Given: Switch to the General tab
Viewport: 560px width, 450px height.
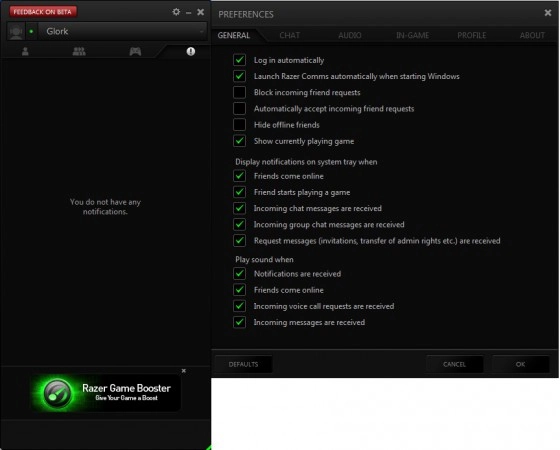Looking at the screenshot, I should [234, 35].
